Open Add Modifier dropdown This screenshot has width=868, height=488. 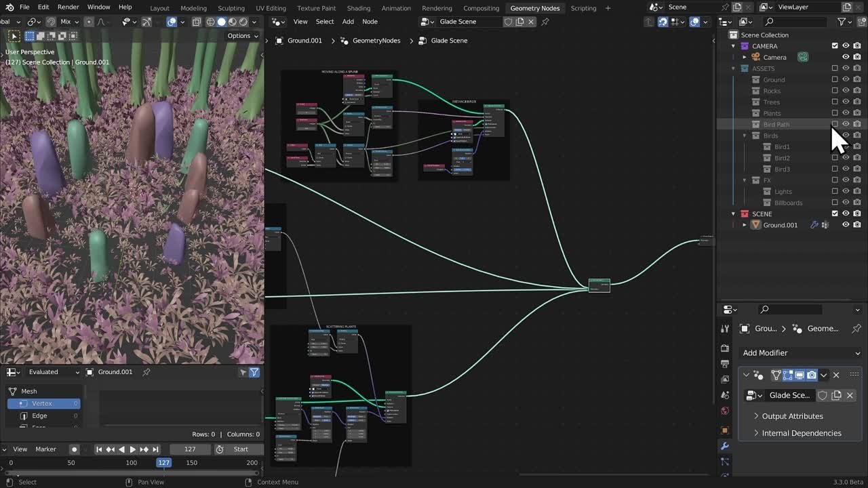click(x=801, y=353)
